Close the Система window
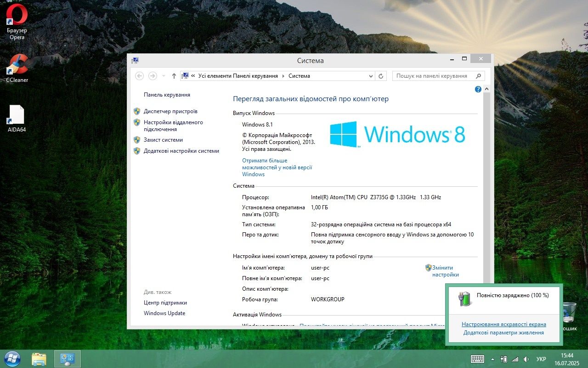Screen dimensions: 588x368 481,59
